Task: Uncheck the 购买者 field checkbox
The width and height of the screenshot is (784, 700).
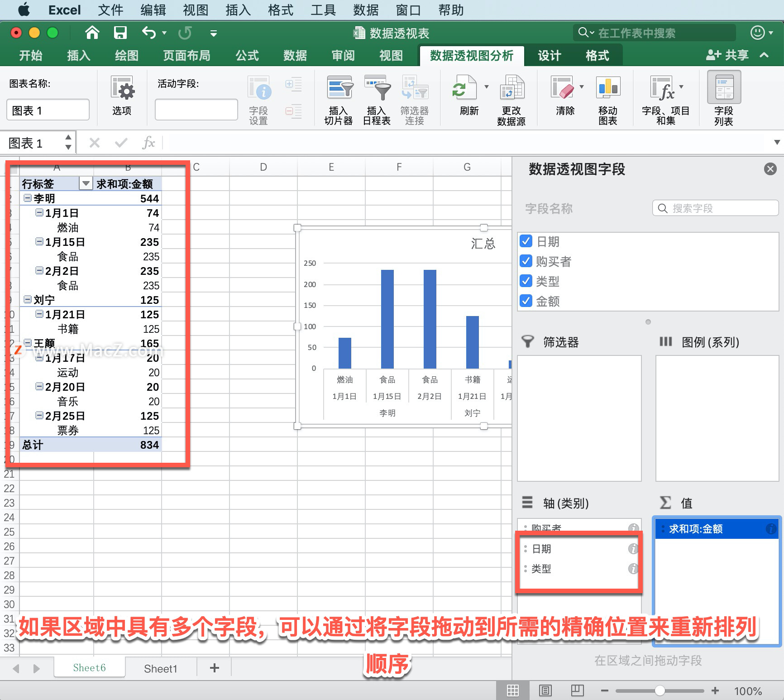Action: click(526, 261)
